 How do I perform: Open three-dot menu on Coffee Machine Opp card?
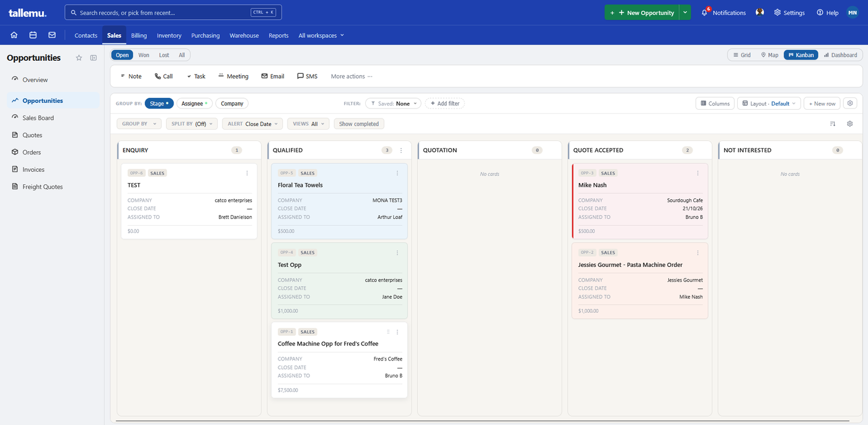click(x=397, y=332)
